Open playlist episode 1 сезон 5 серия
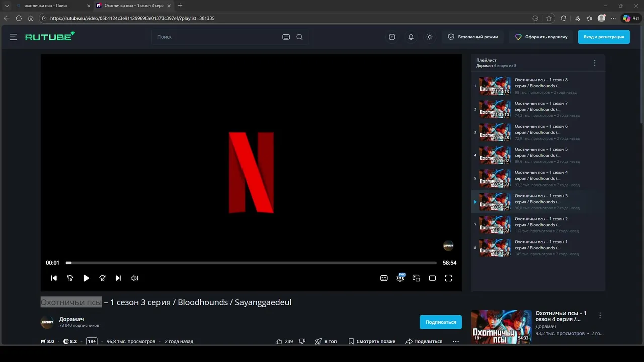This screenshot has width=644, height=362. [538, 155]
